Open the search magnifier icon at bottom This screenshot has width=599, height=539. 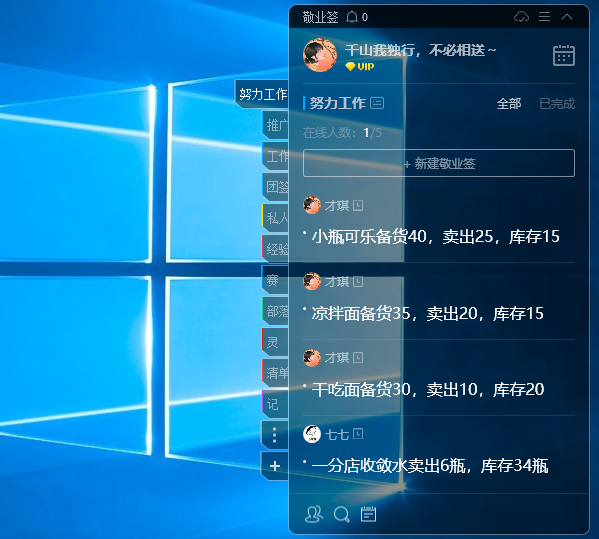pyautogui.click(x=341, y=514)
